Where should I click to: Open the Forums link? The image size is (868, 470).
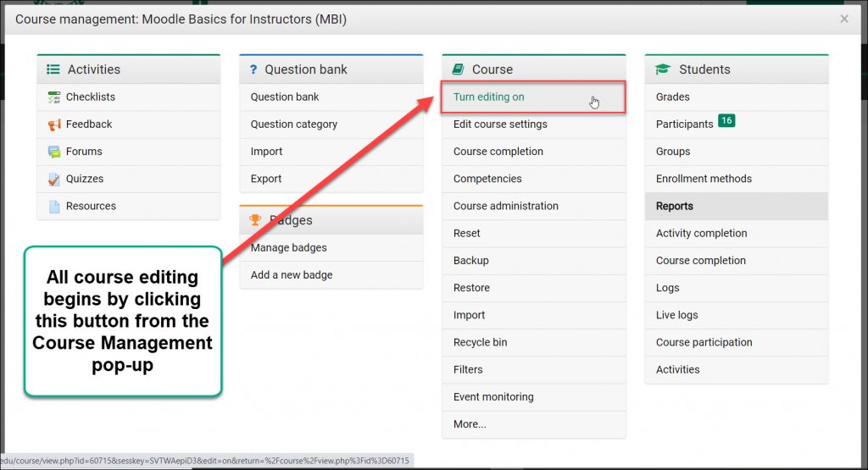tap(84, 151)
